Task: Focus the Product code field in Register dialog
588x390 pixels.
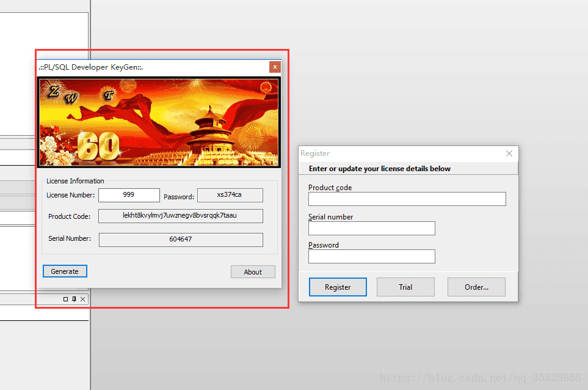Action: coord(407,199)
